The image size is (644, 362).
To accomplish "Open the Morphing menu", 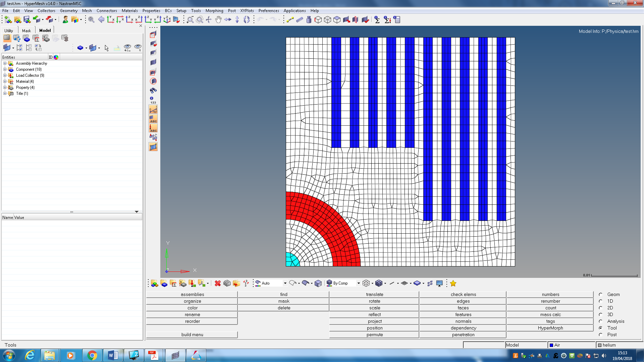I will [214, 11].
